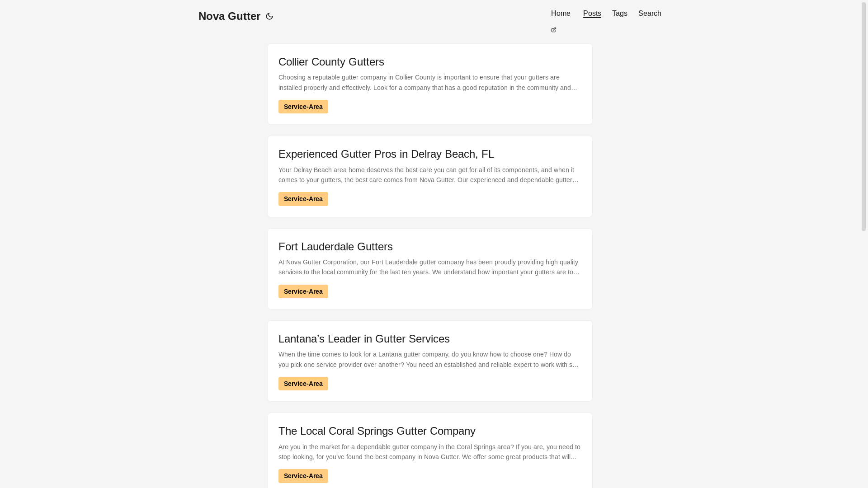Click Service-Area tag under Lantana's Leader post
The width and height of the screenshot is (868, 488).
303,384
